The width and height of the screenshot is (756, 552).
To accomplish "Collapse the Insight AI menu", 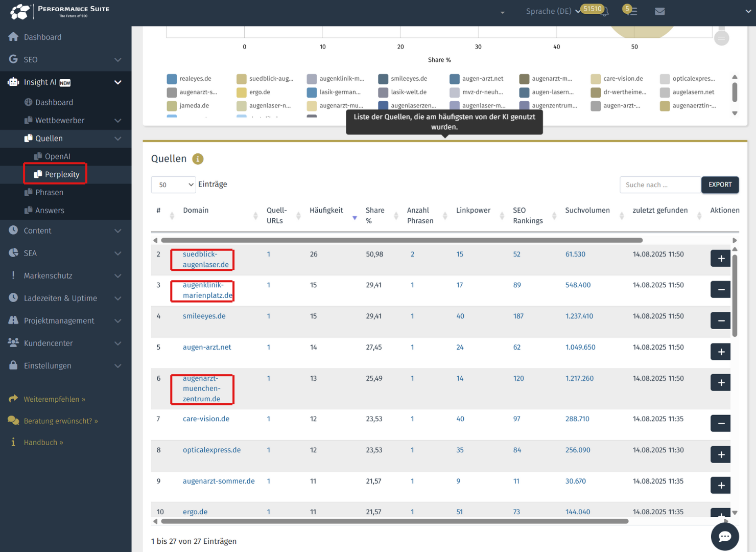I will tap(118, 82).
